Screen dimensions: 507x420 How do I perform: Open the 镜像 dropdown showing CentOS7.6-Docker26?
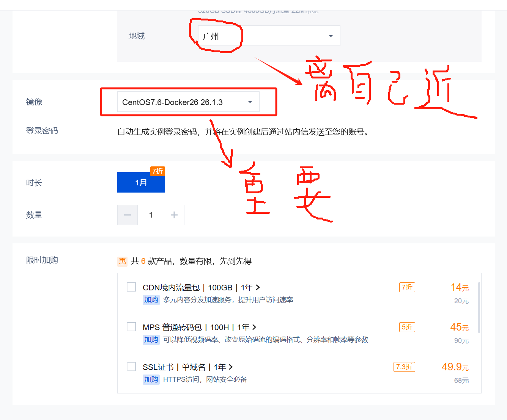tap(188, 102)
